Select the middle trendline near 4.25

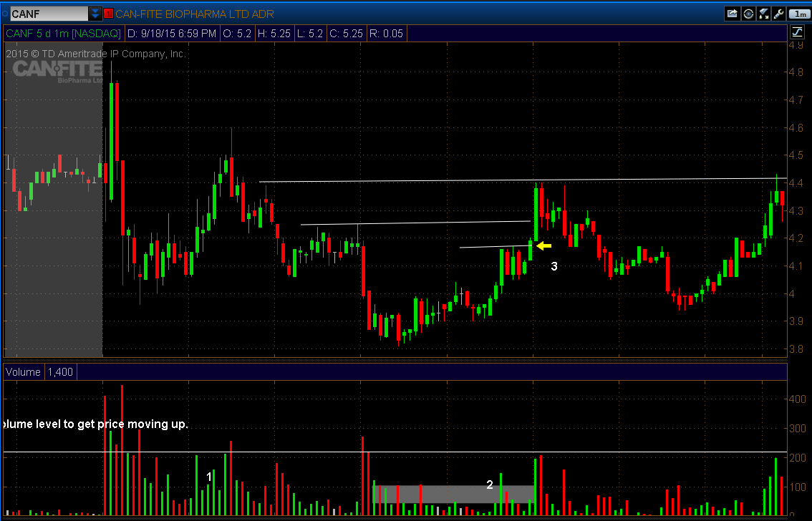tap(416, 223)
